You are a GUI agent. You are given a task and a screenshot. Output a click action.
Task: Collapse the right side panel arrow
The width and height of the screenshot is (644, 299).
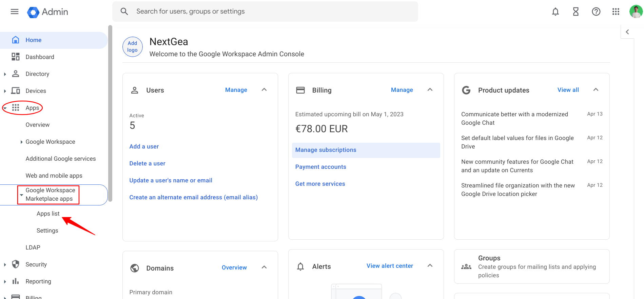(x=627, y=32)
